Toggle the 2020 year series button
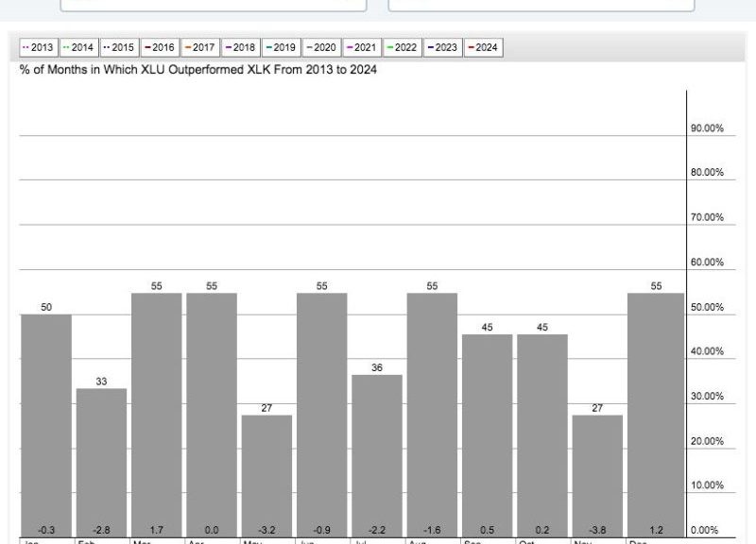 pos(322,48)
